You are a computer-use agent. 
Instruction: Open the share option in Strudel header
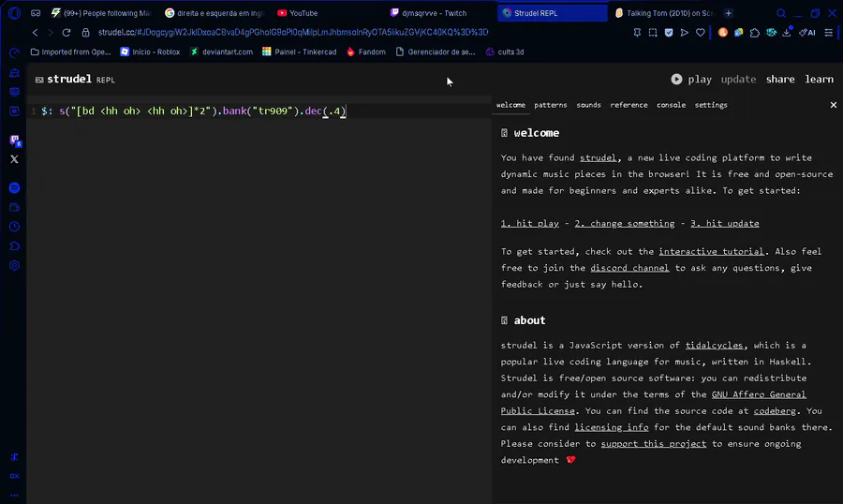coord(780,79)
